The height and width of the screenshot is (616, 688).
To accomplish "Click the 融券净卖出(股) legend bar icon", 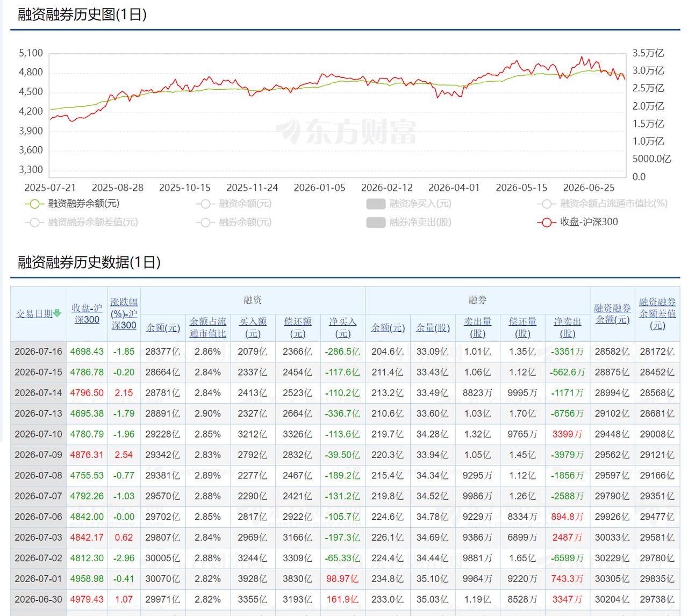I will pyautogui.click(x=376, y=222).
